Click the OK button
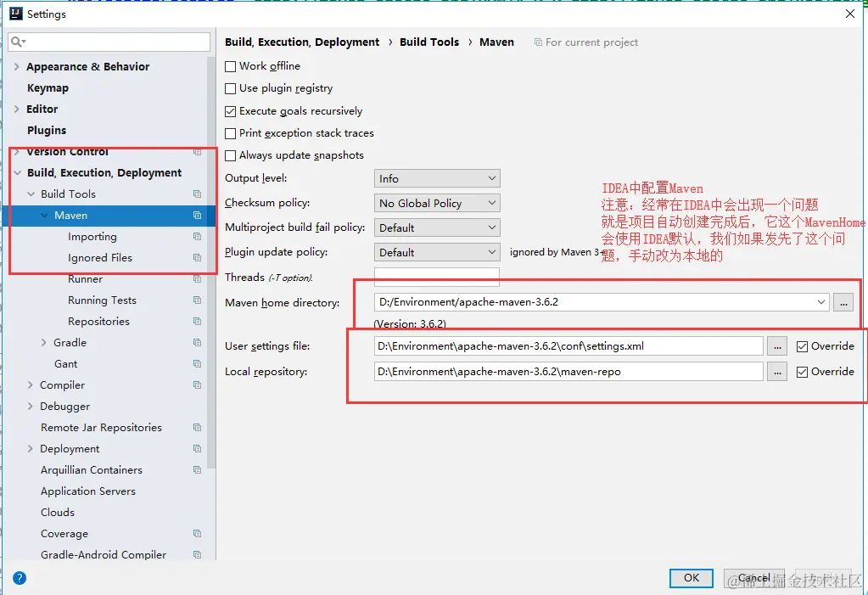 tap(692, 578)
